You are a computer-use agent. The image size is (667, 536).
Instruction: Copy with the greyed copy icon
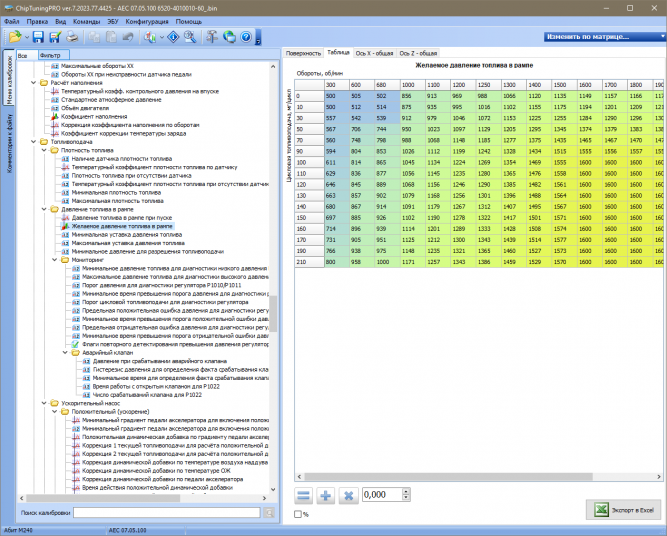pos(94,37)
